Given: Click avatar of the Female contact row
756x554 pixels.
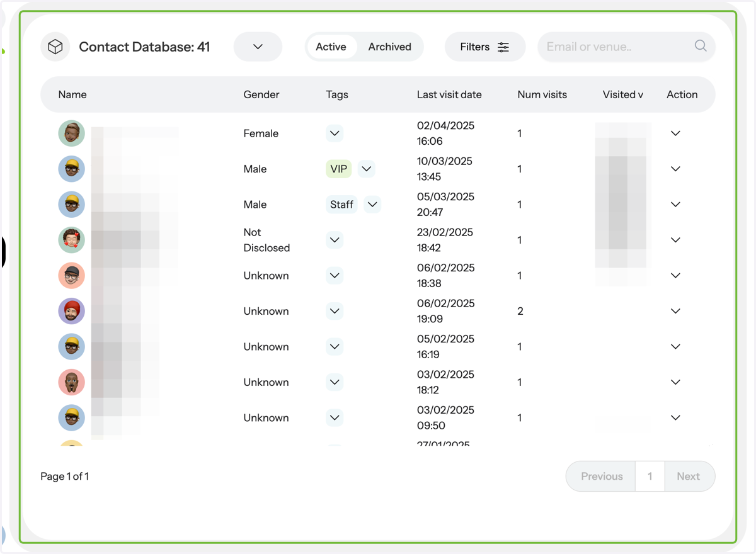Looking at the screenshot, I should pyautogui.click(x=72, y=133).
